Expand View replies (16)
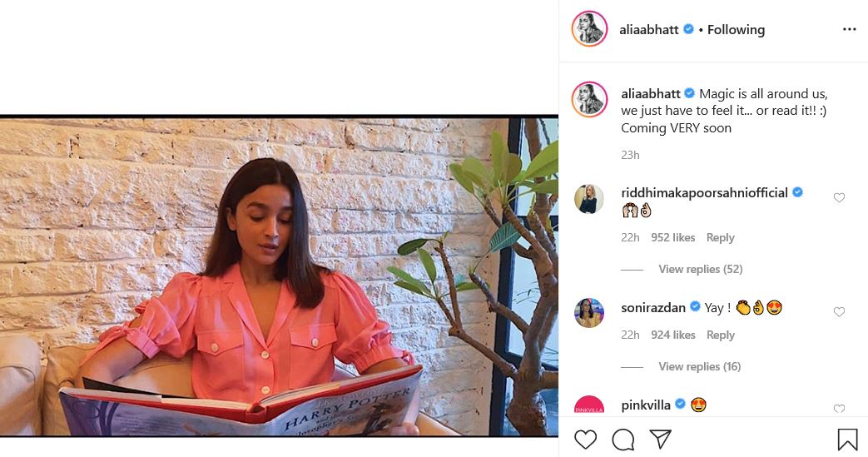 700,367
